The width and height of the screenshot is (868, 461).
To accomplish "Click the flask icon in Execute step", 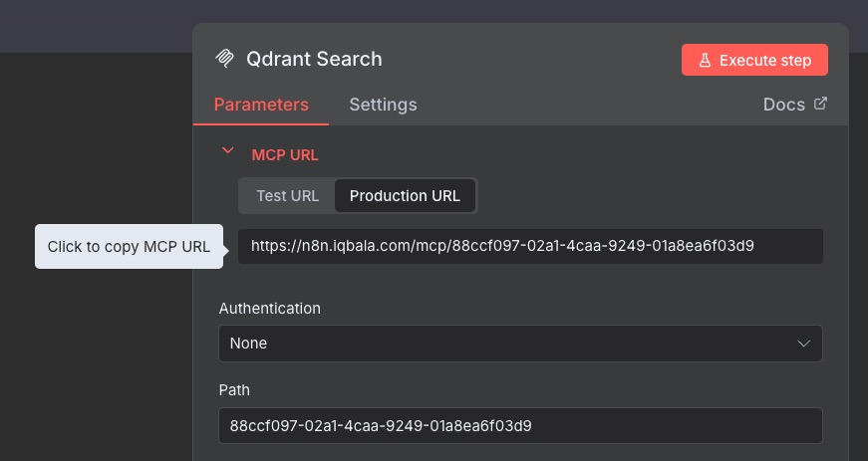I will (705, 60).
